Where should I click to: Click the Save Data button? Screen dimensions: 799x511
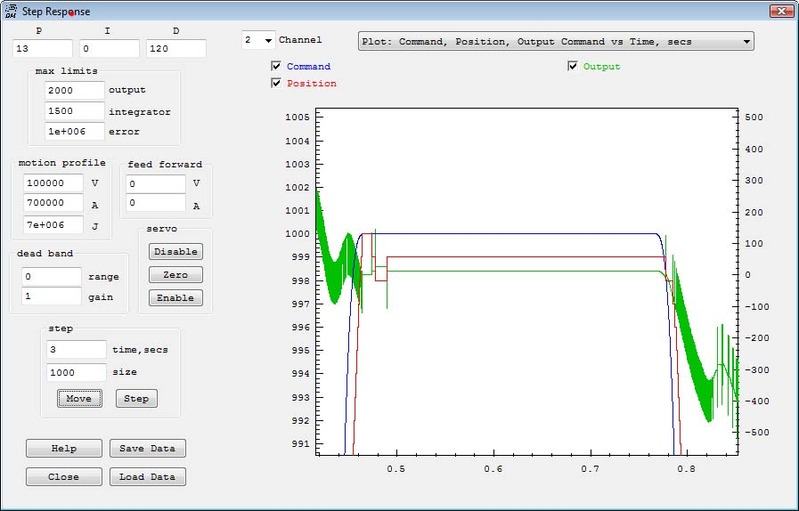[147, 448]
